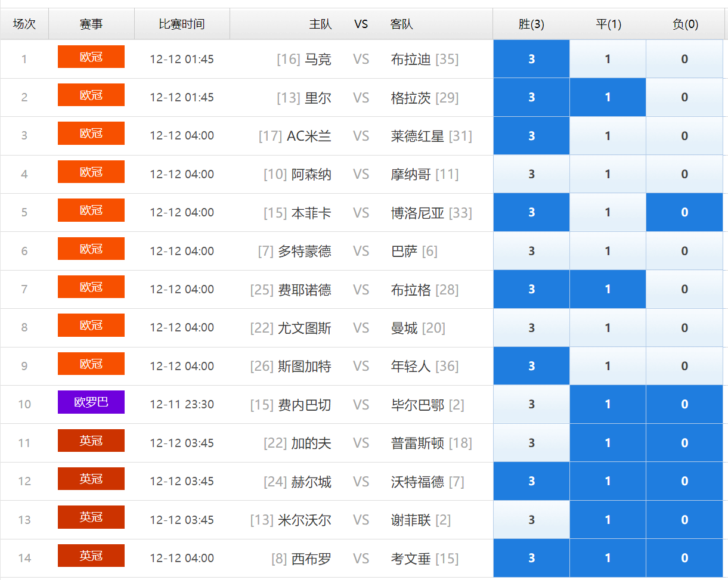
Task: Toggle draw (1) for 里尔 vs 格拉茨
Action: tap(608, 97)
